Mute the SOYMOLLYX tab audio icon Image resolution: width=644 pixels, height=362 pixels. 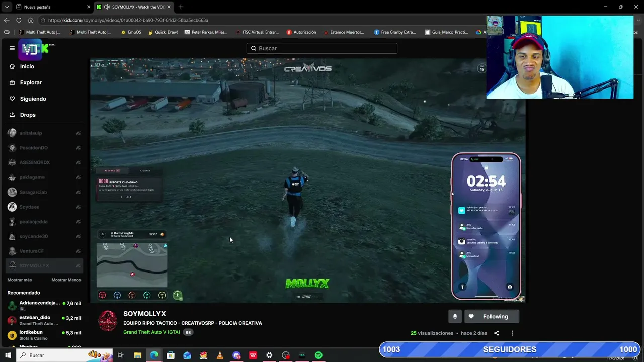point(107,7)
